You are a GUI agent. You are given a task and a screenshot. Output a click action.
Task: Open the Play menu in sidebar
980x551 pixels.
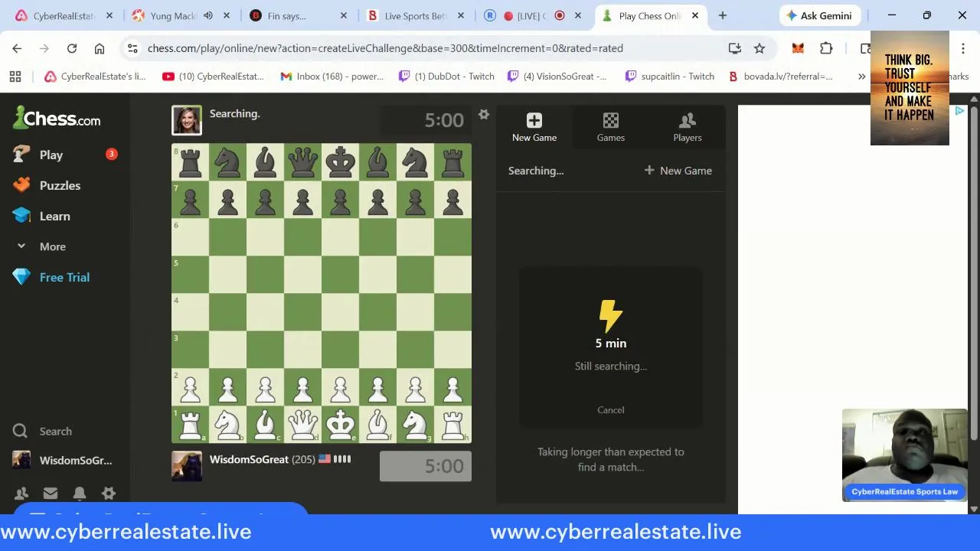click(x=51, y=155)
